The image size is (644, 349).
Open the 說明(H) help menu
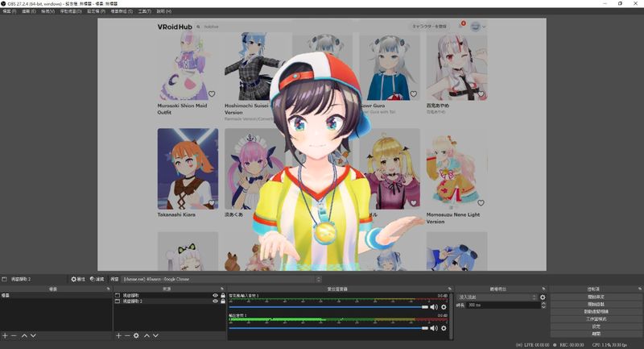pos(164,11)
